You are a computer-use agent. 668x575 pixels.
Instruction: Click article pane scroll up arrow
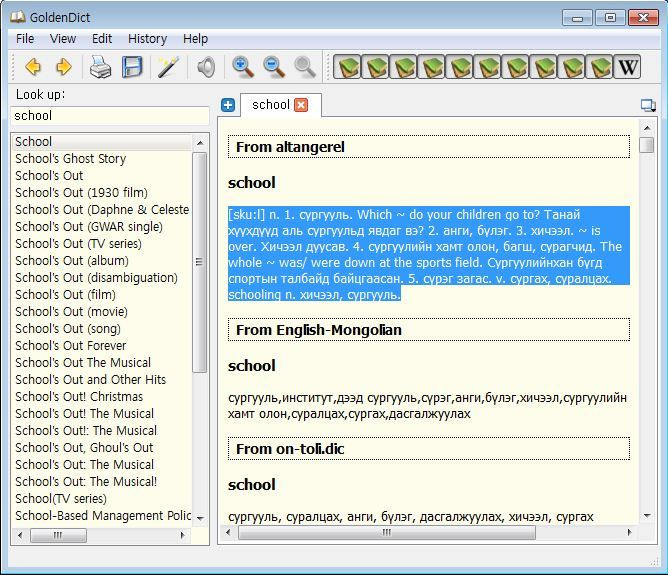pyautogui.click(x=647, y=128)
